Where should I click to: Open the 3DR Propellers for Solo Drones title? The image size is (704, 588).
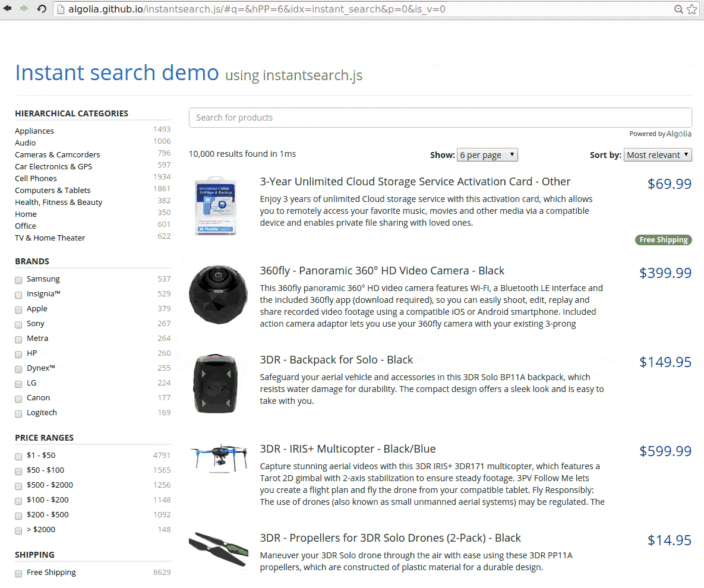coord(390,538)
